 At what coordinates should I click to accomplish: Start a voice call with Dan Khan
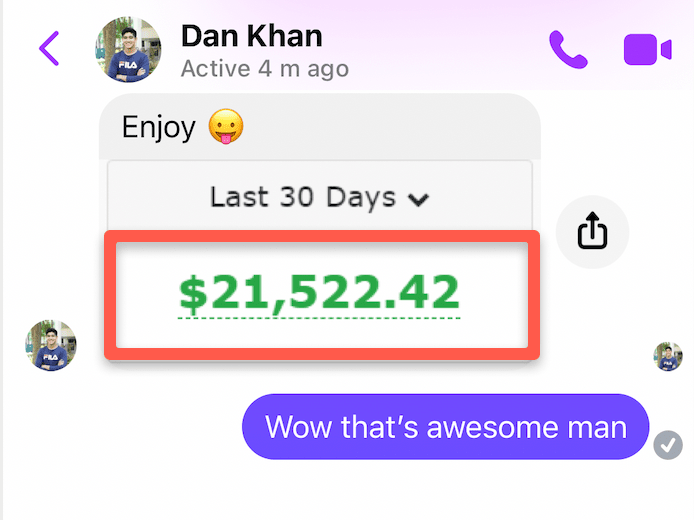coord(568,49)
